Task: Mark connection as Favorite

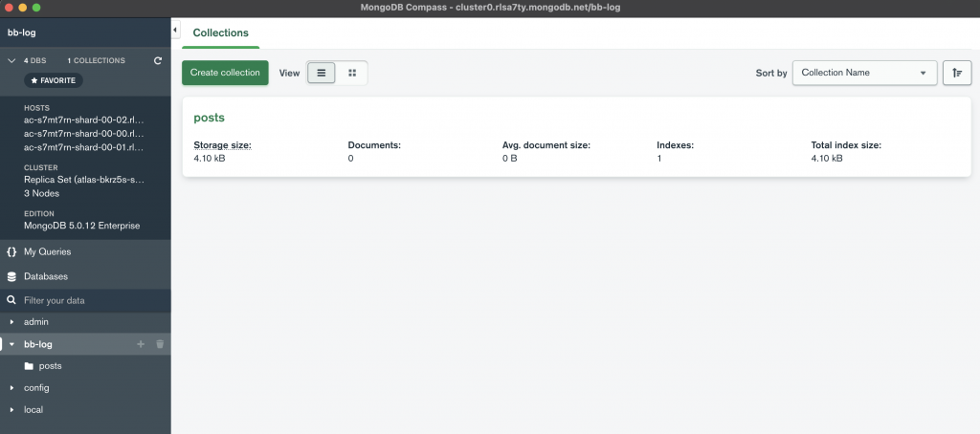Action: click(54, 80)
